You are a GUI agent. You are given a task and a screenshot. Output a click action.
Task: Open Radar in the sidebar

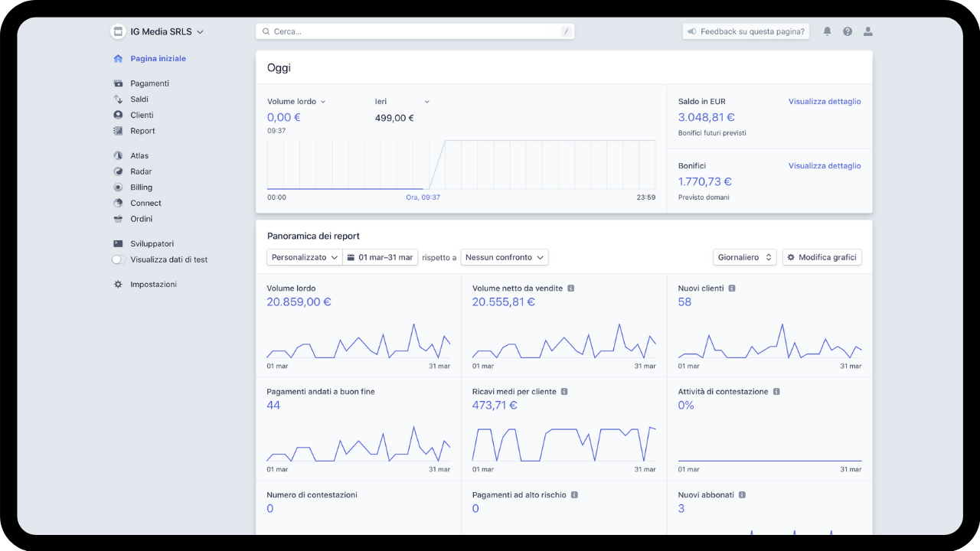[141, 171]
